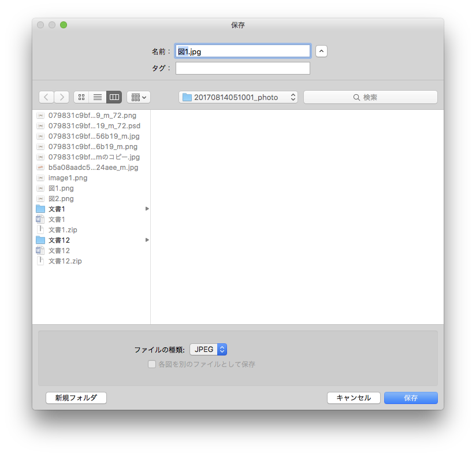Open the JPEG file type dropdown
Viewport: 476px width, 456px height.
(x=208, y=349)
